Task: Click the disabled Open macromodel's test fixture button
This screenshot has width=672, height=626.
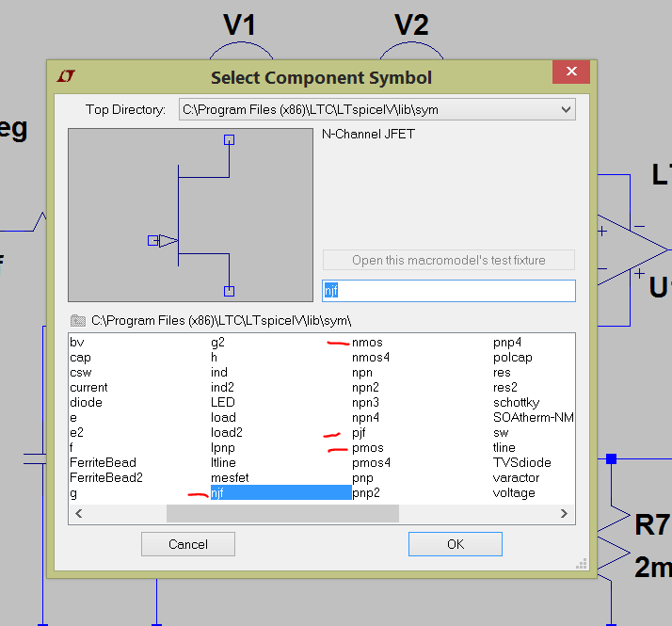Action: [x=448, y=260]
